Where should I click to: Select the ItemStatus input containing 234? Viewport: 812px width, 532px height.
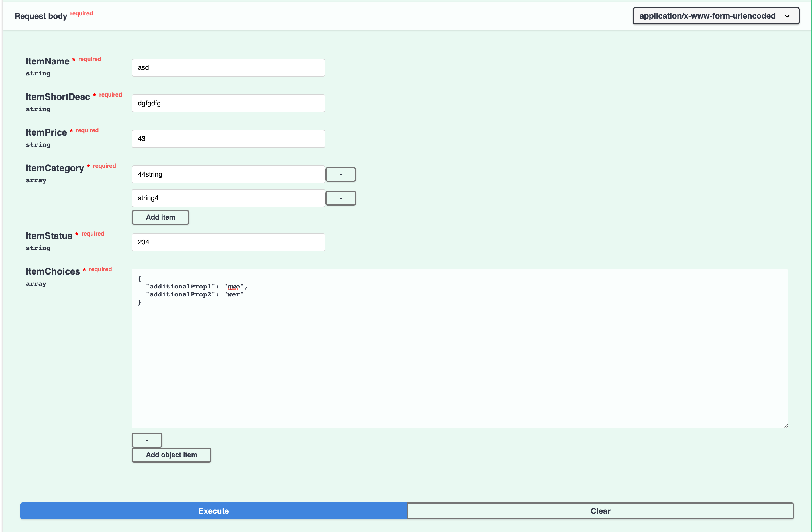(228, 242)
